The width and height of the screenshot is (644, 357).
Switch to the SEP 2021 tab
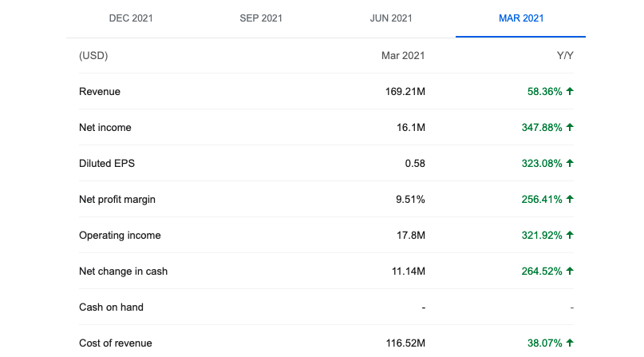[261, 18]
